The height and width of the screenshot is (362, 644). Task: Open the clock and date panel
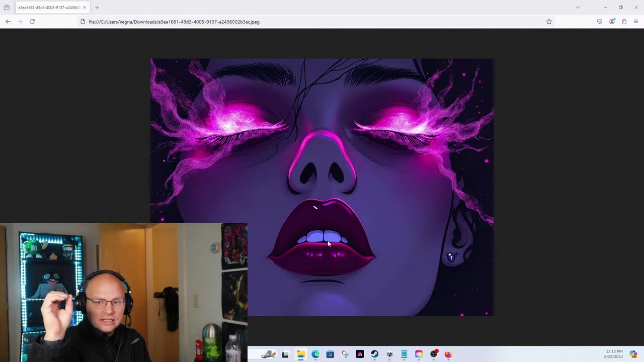(x=614, y=354)
